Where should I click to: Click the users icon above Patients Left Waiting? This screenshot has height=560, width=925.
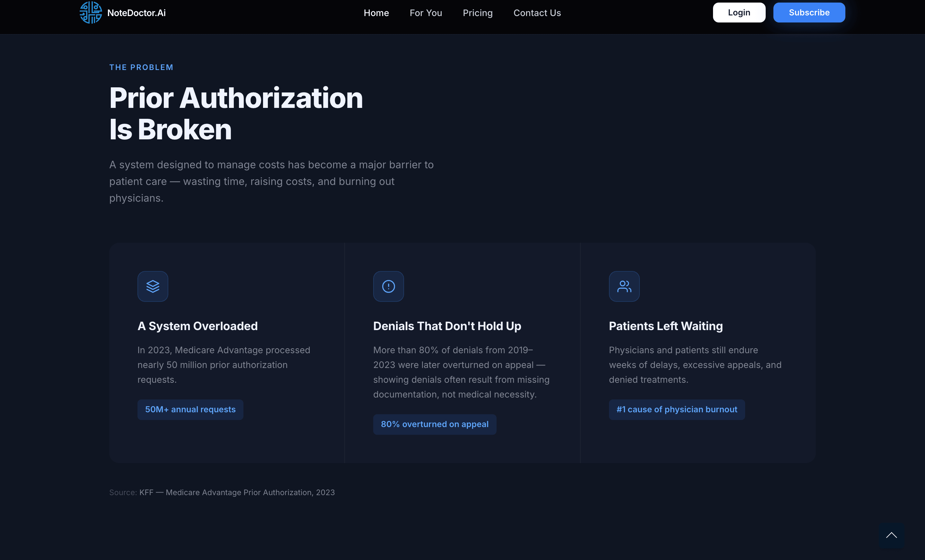tap(624, 286)
